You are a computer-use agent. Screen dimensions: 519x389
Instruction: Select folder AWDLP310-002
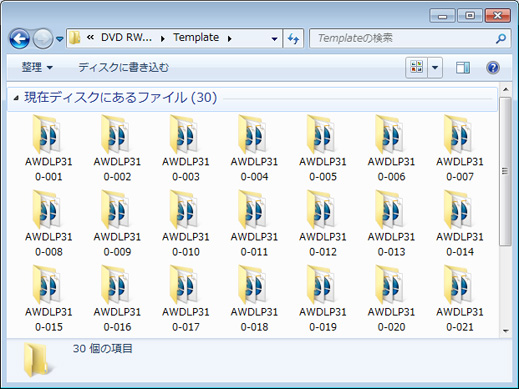tap(117, 148)
